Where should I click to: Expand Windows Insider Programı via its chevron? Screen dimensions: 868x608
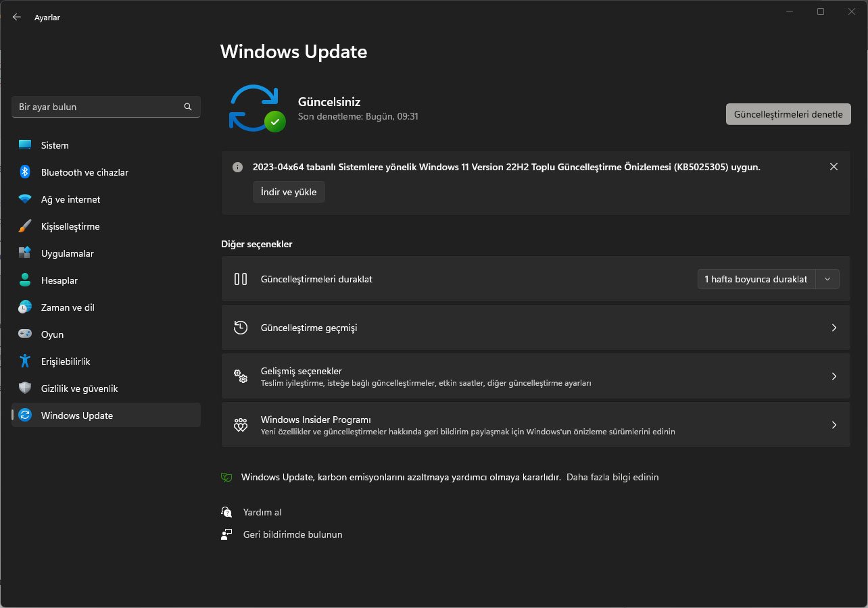tap(834, 425)
